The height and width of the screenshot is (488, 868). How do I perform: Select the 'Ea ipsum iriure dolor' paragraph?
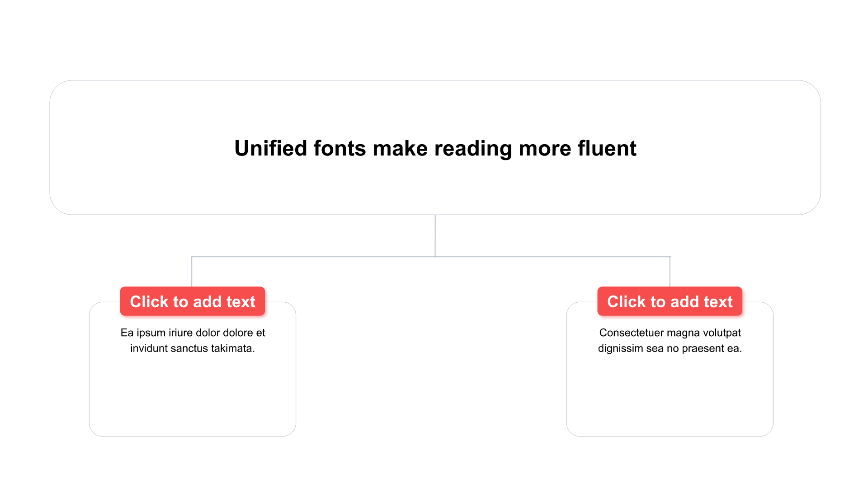coord(193,340)
